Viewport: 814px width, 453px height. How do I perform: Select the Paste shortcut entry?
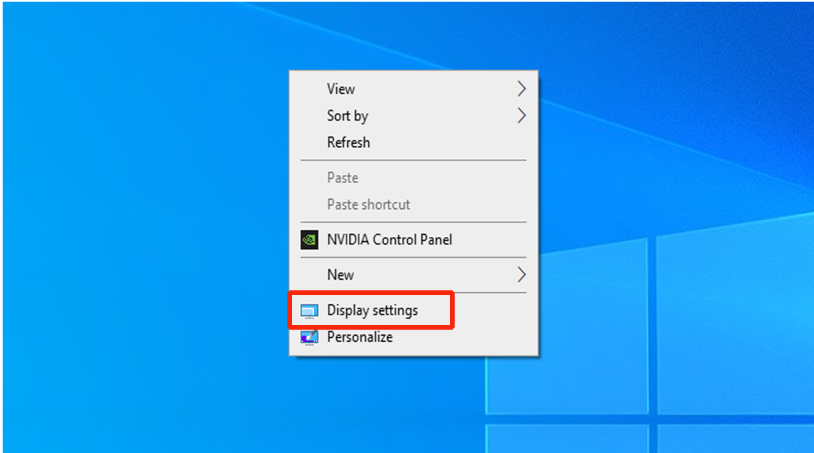click(368, 205)
